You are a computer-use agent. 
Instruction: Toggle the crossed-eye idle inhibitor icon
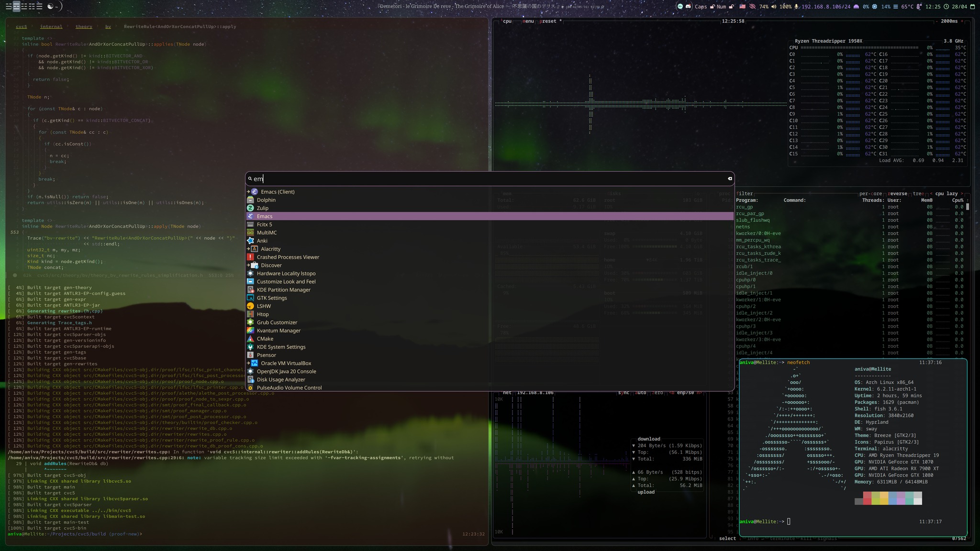pyautogui.click(x=752, y=7)
